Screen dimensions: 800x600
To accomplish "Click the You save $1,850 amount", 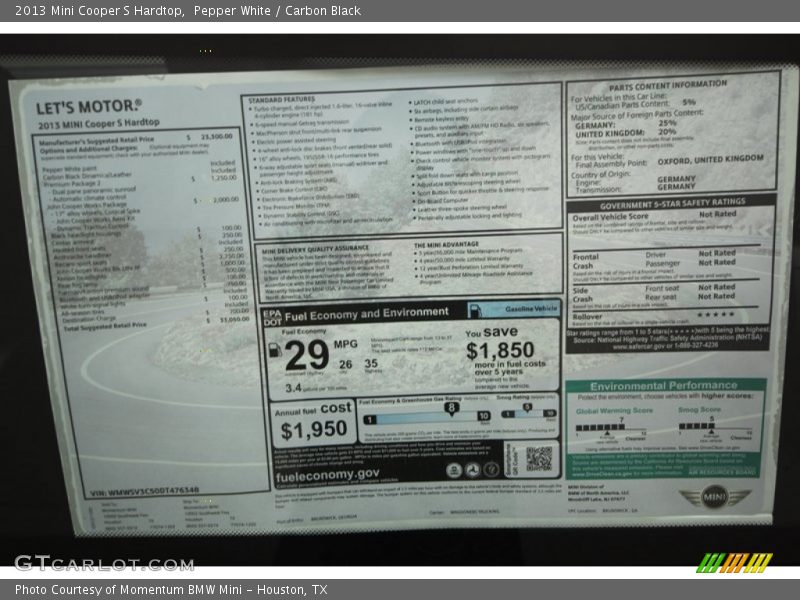I will click(499, 351).
